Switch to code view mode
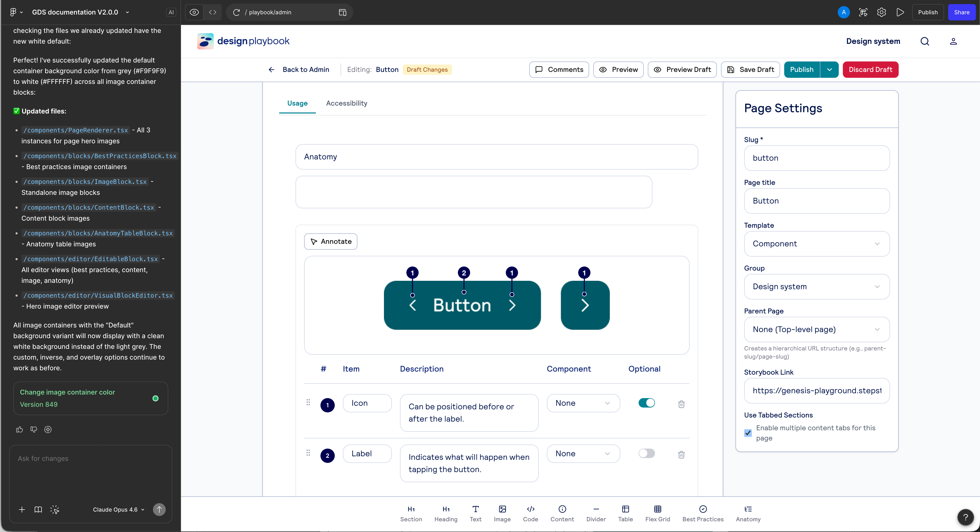980x532 pixels. point(212,12)
